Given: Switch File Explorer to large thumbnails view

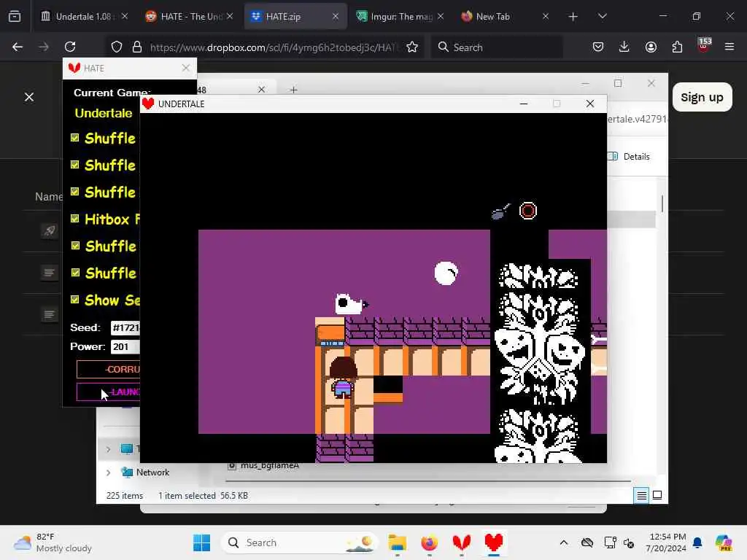Looking at the screenshot, I should [x=657, y=496].
